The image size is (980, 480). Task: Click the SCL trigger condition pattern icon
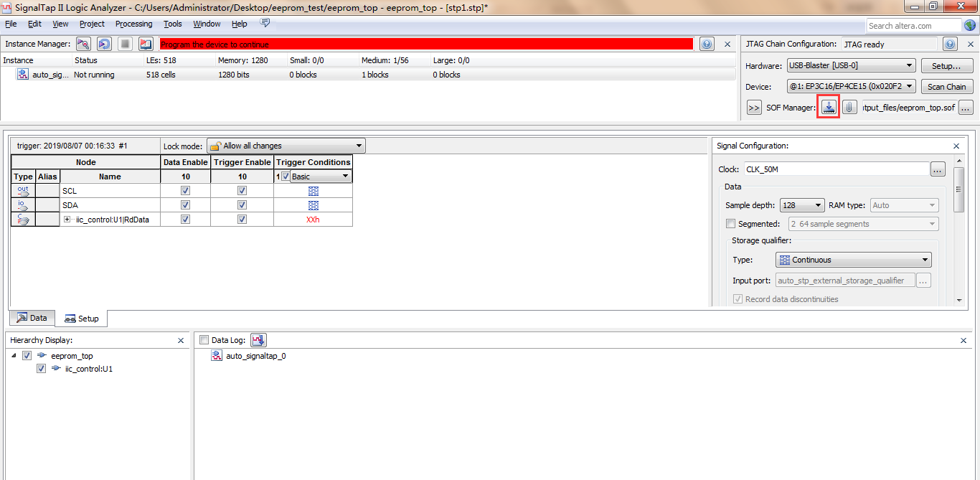coord(314,191)
